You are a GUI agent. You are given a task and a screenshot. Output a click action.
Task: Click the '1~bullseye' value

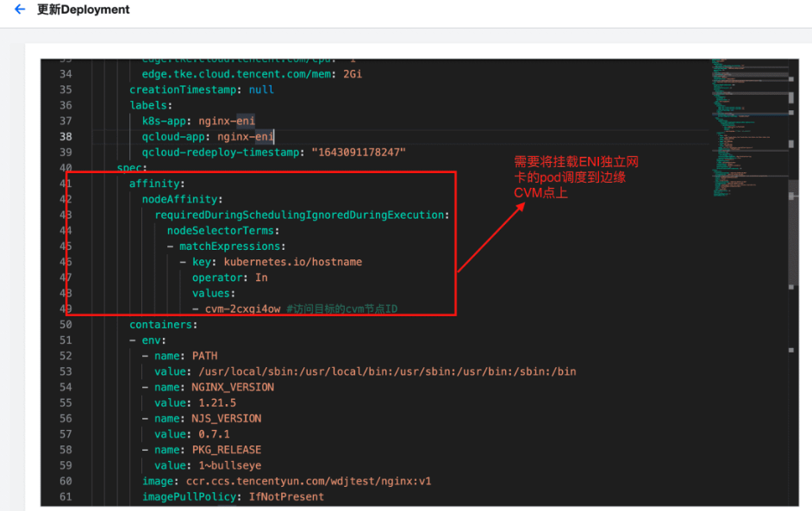click(230, 465)
